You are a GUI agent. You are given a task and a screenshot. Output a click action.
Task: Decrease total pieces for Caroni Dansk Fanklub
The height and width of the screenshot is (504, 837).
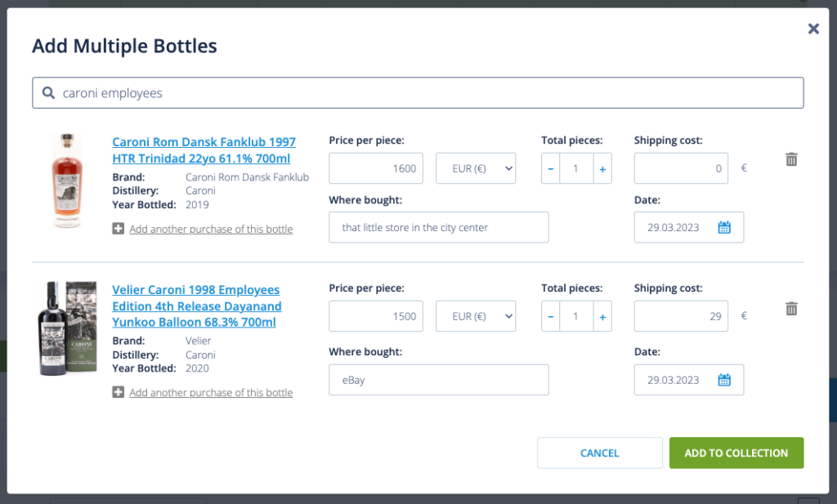(x=550, y=168)
